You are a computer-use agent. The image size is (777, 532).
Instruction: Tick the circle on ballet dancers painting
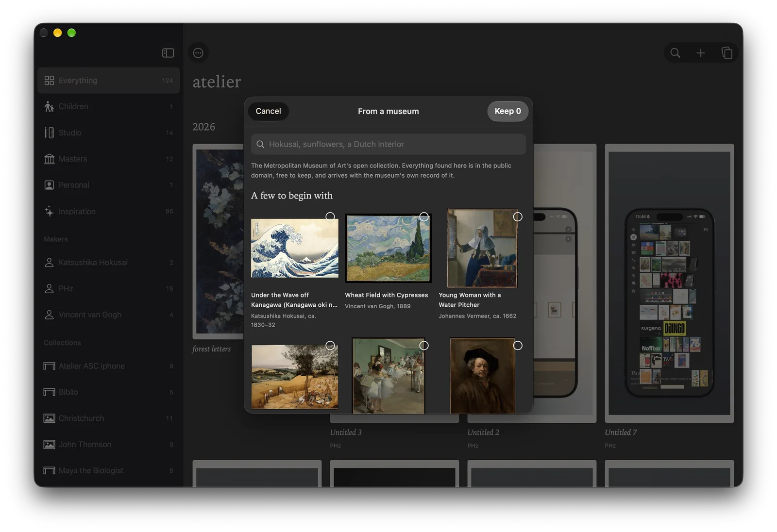424,346
